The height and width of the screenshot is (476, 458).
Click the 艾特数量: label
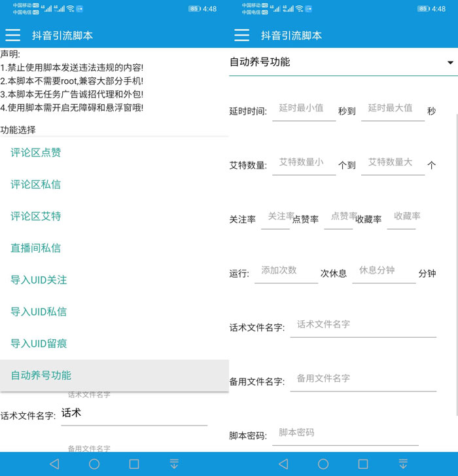(x=248, y=166)
